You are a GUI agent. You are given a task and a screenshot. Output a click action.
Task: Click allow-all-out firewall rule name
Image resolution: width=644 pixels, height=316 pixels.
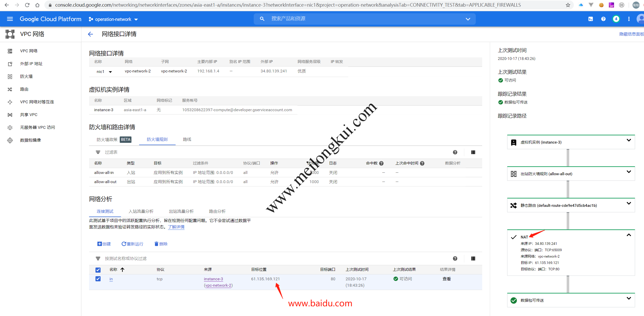[x=105, y=182]
